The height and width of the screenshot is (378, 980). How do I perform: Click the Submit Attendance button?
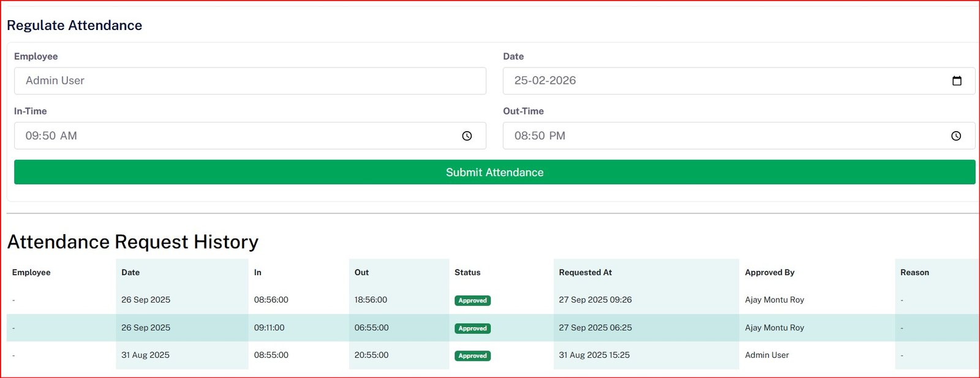point(494,172)
